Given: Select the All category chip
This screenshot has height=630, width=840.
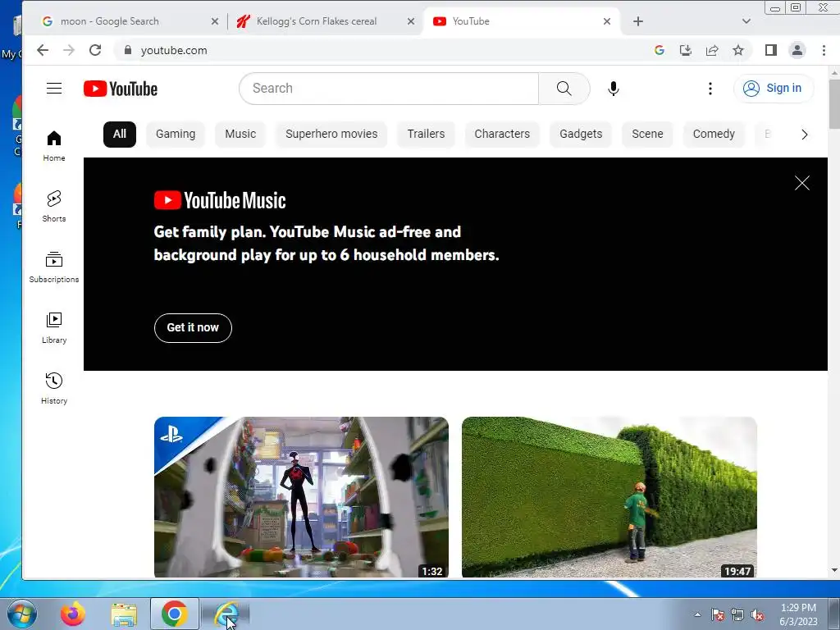Looking at the screenshot, I should point(120,134).
